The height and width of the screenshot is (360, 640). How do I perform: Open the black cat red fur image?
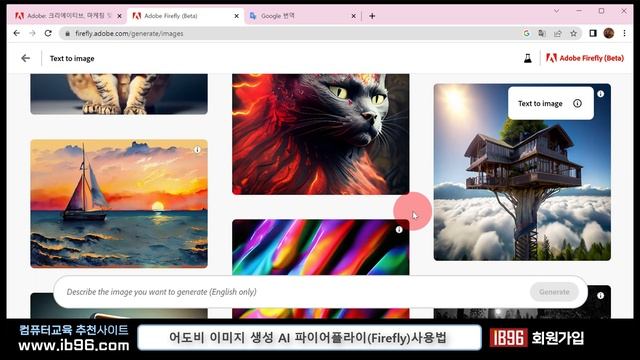(x=320, y=134)
